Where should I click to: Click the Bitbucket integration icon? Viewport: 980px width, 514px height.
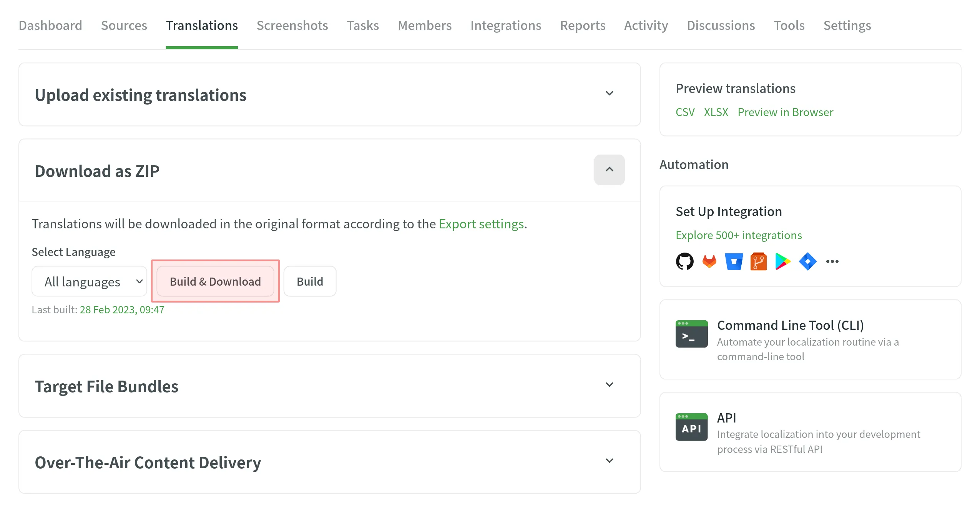point(733,262)
